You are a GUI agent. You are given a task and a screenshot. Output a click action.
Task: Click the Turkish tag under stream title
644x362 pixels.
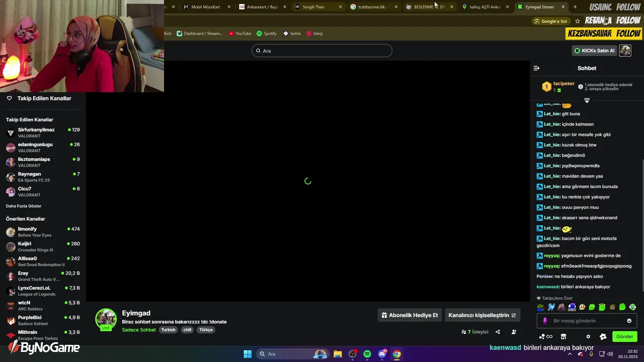[x=168, y=330]
